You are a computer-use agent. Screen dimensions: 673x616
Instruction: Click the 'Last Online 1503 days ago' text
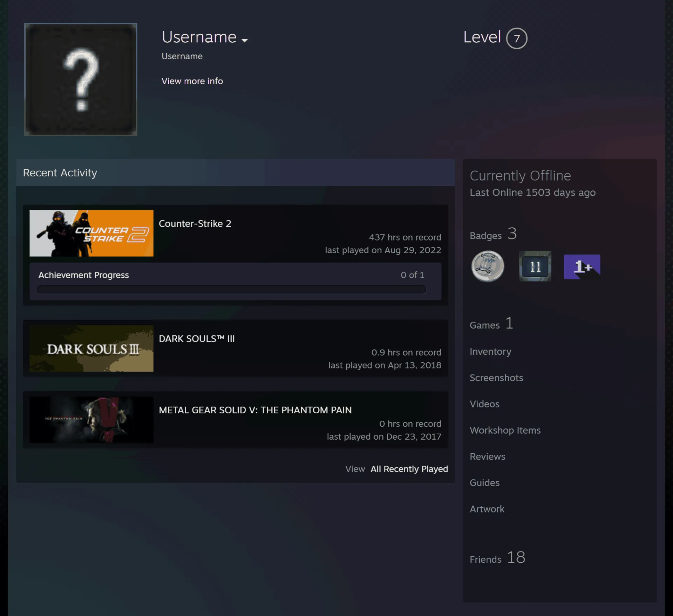532,192
